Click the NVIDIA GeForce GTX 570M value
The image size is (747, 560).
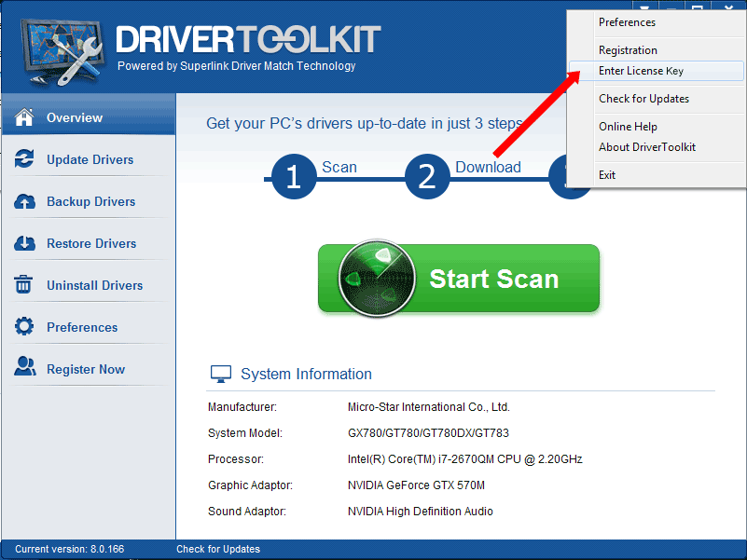click(x=416, y=485)
